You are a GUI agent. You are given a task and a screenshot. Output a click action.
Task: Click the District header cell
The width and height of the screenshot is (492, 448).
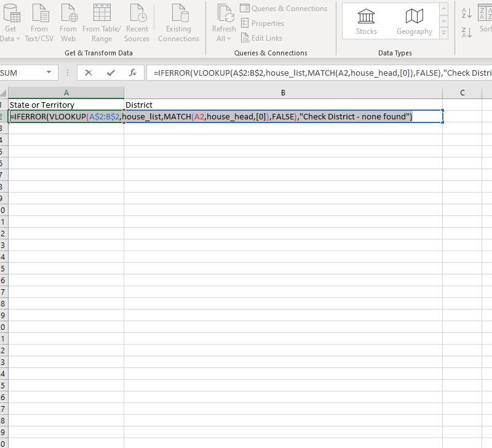(283, 105)
